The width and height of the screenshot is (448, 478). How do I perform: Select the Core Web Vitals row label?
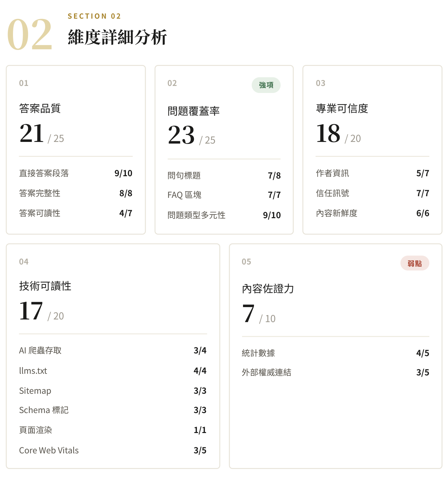[x=49, y=450]
